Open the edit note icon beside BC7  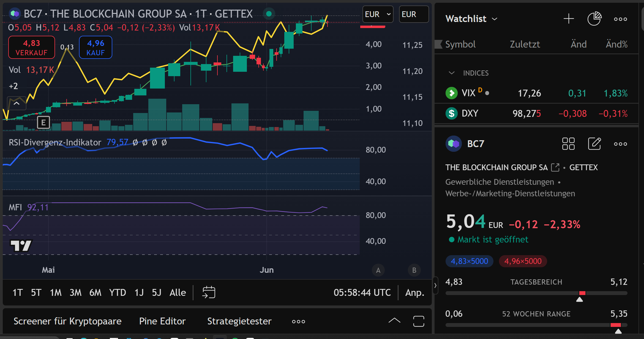coord(594,144)
